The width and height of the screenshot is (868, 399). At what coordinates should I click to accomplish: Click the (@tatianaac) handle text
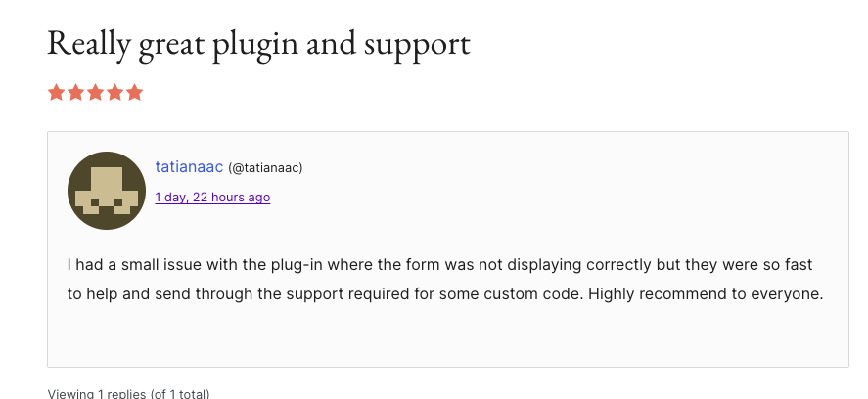pos(265,168)
